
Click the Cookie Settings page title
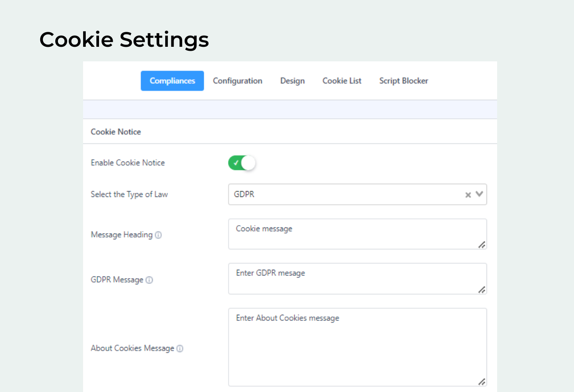[124, 40]
